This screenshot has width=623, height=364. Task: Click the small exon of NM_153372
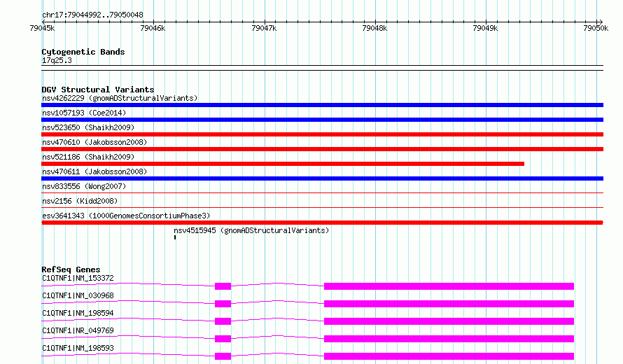click(x=223, y=286)
